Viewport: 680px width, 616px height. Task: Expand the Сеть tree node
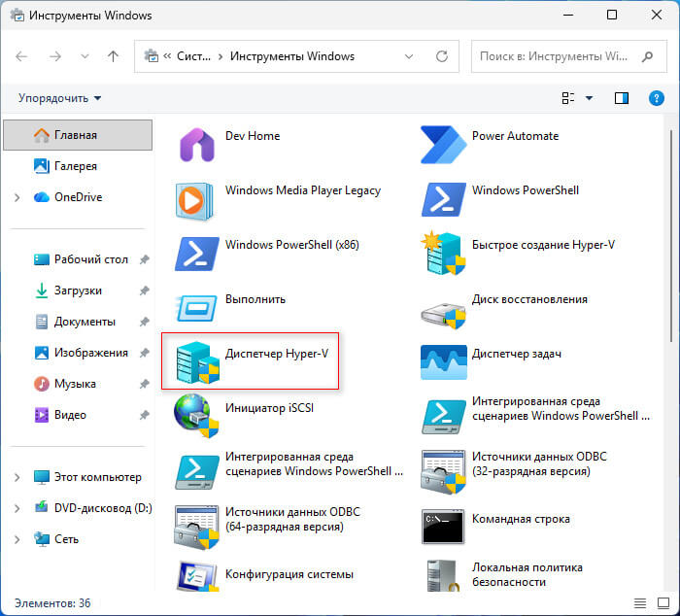click(17, 539)
